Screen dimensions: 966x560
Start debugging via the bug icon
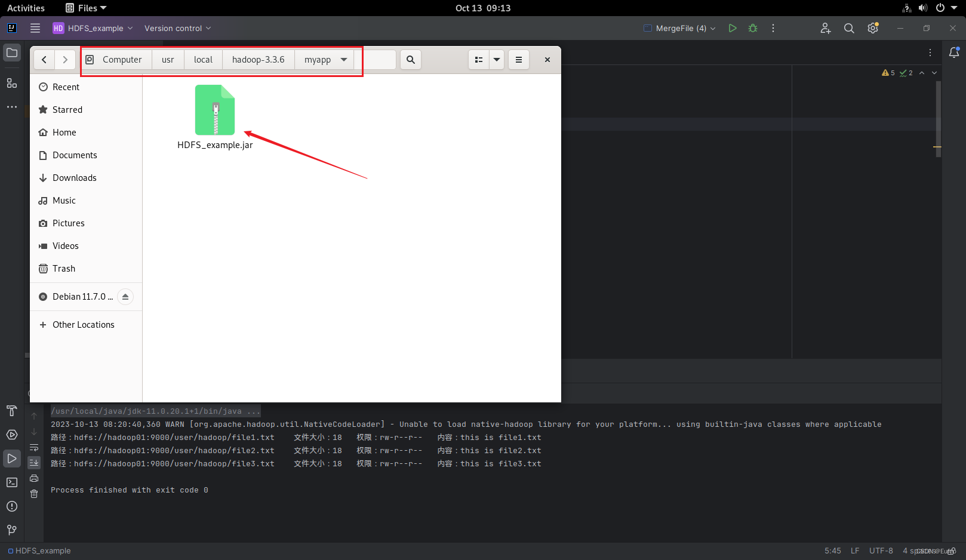(753, 27)
